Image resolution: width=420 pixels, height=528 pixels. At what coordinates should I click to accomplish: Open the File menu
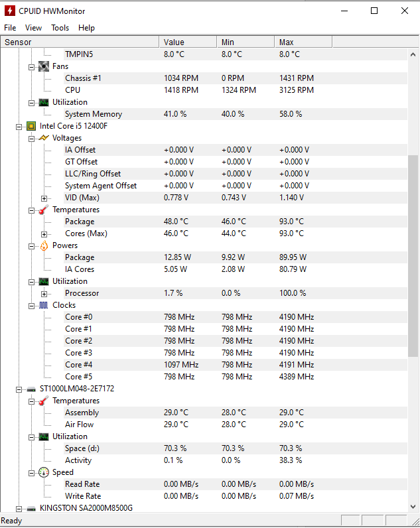click(x=10, y=28)
